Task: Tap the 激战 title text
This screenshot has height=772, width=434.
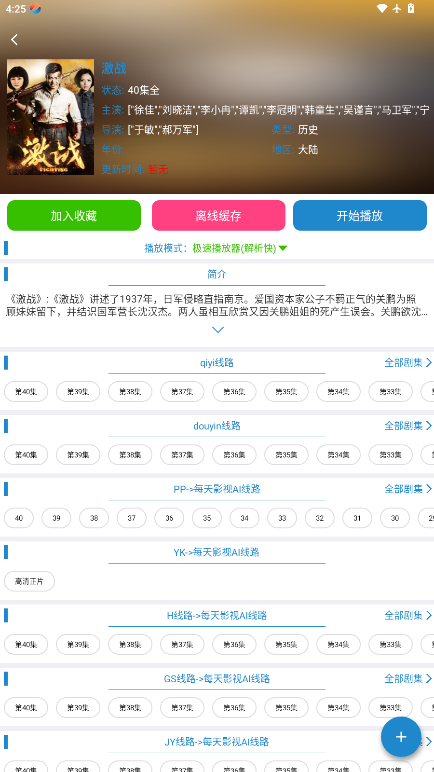Action: coord(114,68)
